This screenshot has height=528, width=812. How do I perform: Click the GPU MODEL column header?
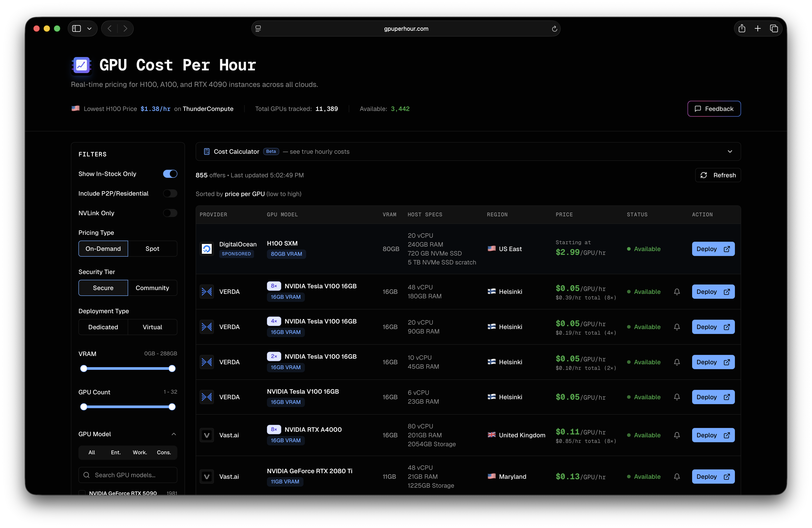pyautogui.click(x=282, y=215)
